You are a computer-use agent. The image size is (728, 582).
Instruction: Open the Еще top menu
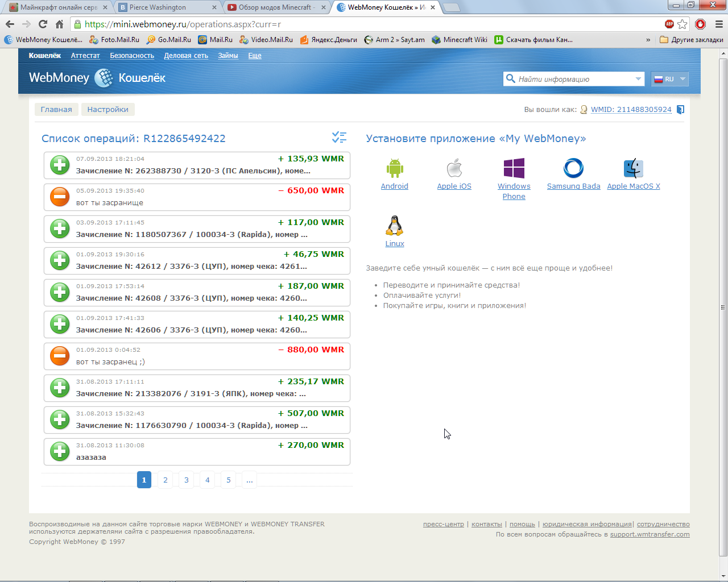pos(255,56)
